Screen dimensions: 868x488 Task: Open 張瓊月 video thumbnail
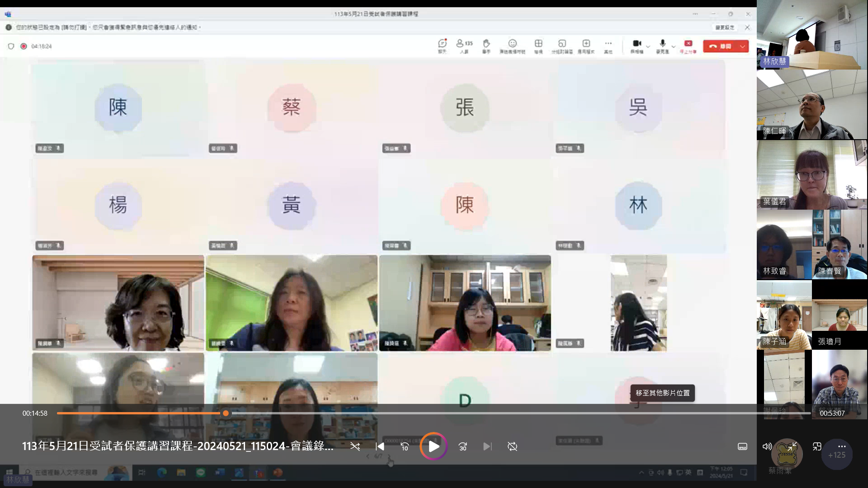click(x=840, y=315)
